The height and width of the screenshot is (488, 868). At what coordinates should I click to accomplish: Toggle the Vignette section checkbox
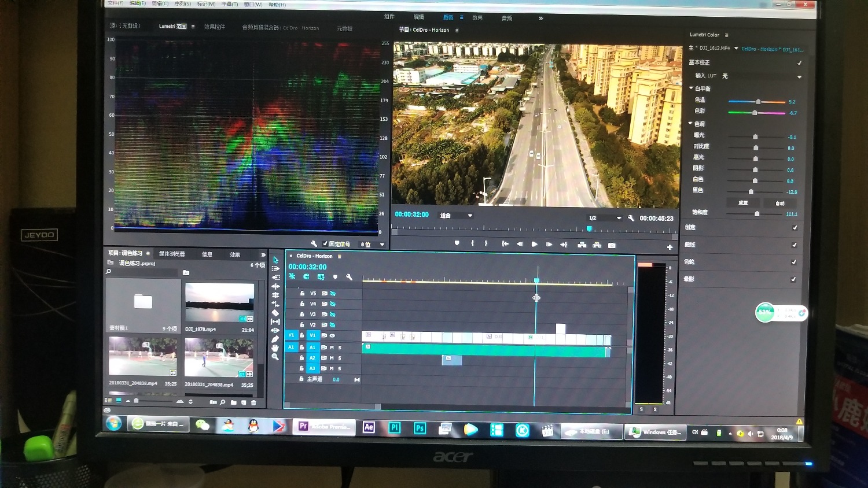793,279
